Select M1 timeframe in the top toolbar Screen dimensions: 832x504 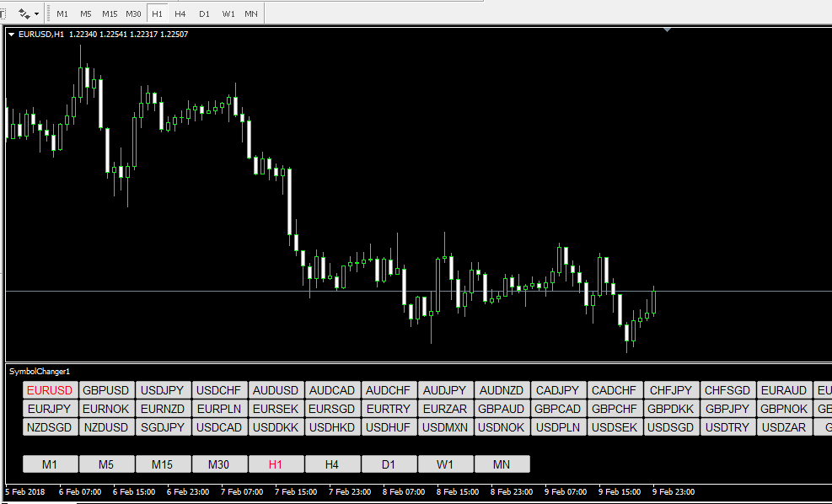point(62,14)
